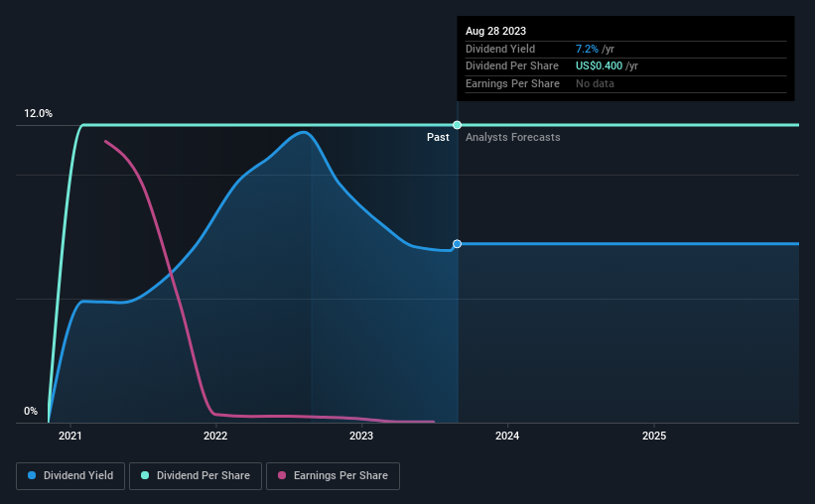The image size is (815, 504).
Task: Click the 2024 x-axis label
Action: click(507, 436)
